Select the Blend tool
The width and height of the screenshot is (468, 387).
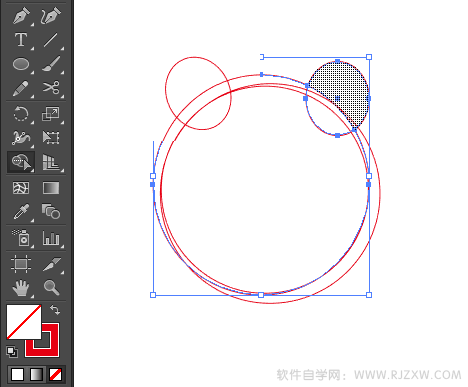[51, 211]
